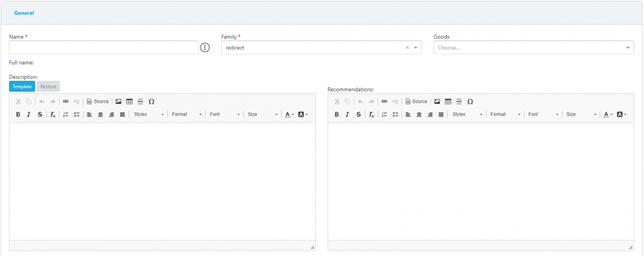Open text color picker in Recommendations editor
Viewport: 644px width, 256px height.
click(608, 115)
